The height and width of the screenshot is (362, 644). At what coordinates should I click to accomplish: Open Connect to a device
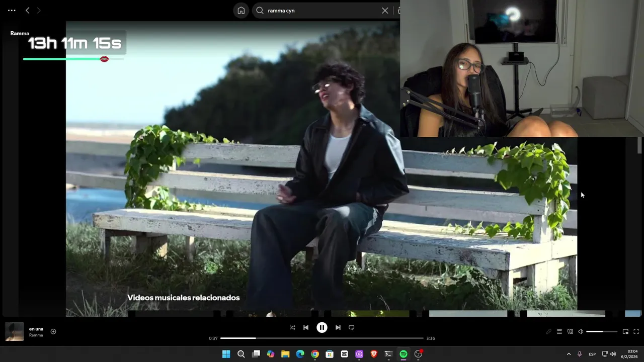pyautogui.click(x=570, y=331)
